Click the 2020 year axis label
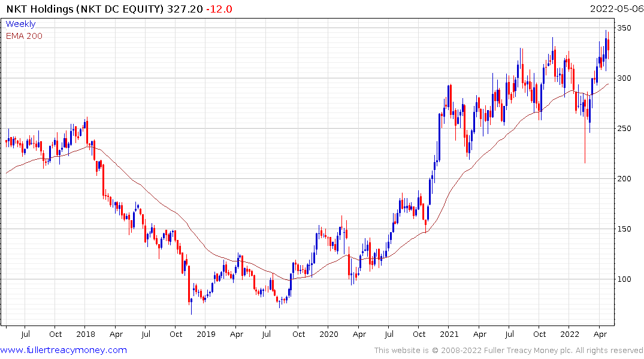Viewport: 644px width, 359px height. tap(328, 334)
